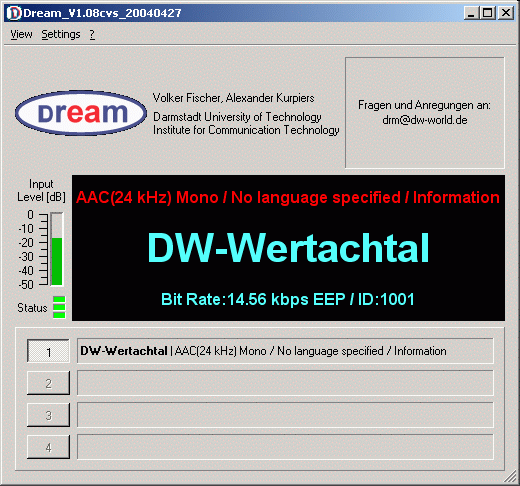This screenshot has height=486, width=520.
Task: Select service button 3
Action: [x=48, y=415]
